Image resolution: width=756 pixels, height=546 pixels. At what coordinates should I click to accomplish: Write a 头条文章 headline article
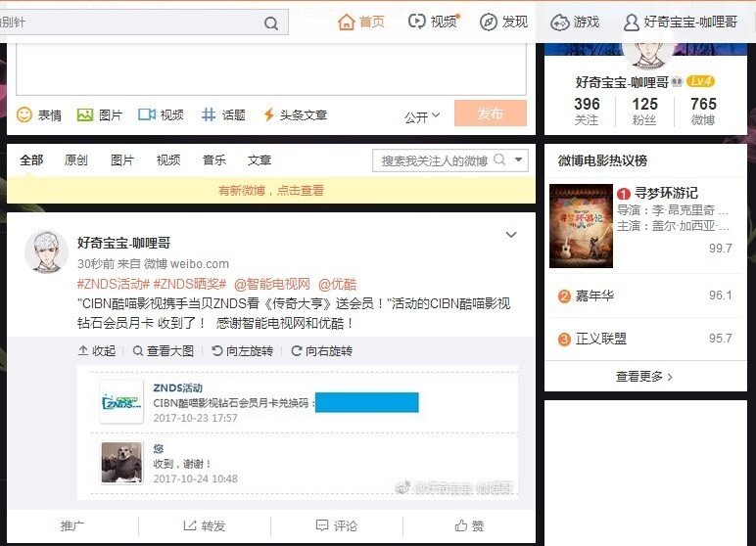point(295,114)
